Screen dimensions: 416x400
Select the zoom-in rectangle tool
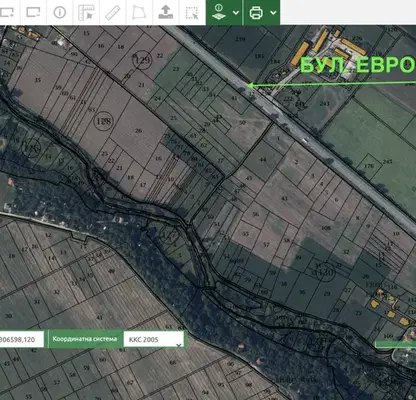[7, 13]
